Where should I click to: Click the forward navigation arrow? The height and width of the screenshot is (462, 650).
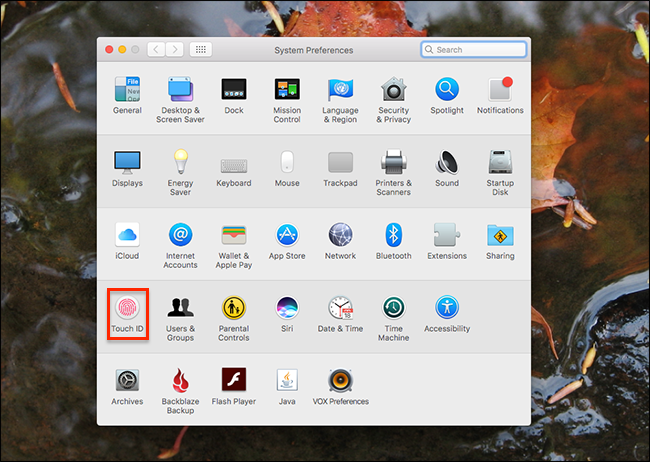(175, 50)
